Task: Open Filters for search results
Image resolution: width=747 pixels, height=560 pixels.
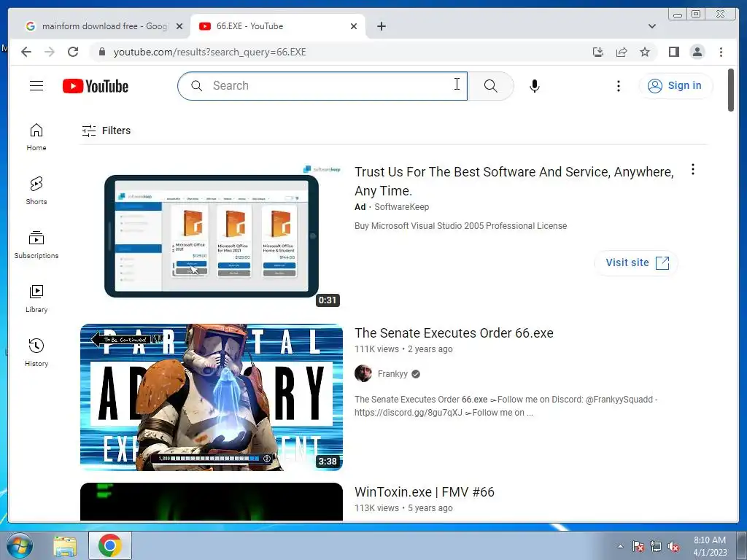Action: pyautogui.click(x=107, y=131)
